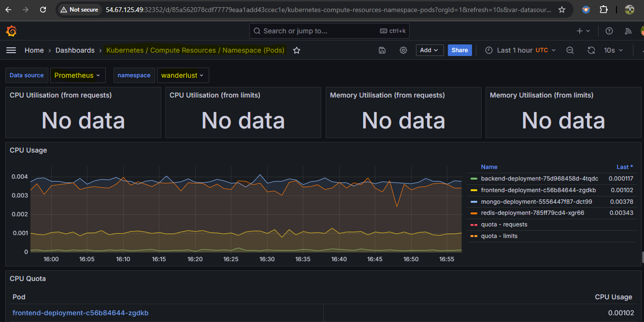Open the Prometheus data source dropdown

click(77, 75)
